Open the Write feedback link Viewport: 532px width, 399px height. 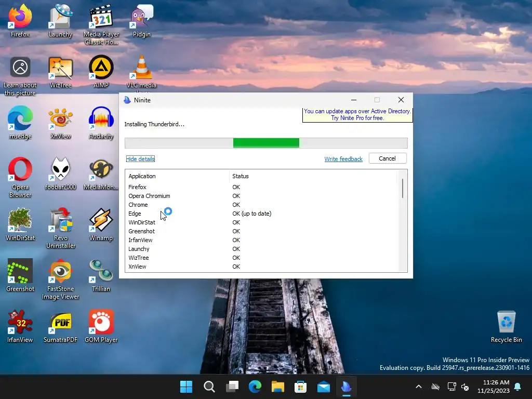343,159
